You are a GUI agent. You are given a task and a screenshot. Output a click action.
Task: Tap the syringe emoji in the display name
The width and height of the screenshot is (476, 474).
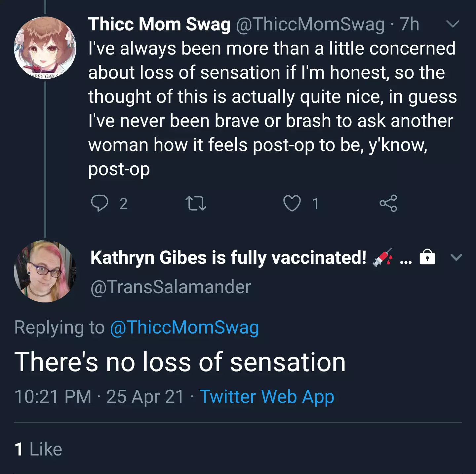tap(383, 257)
